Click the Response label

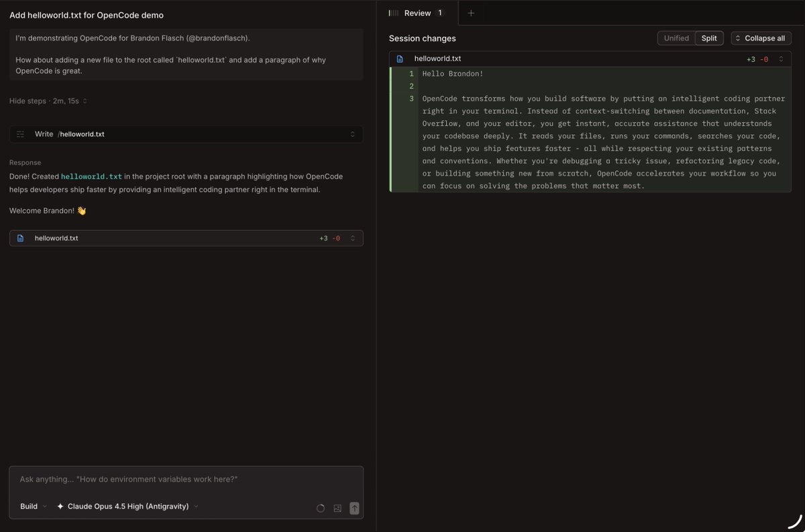pyautogui.click(x=25, y=162)
